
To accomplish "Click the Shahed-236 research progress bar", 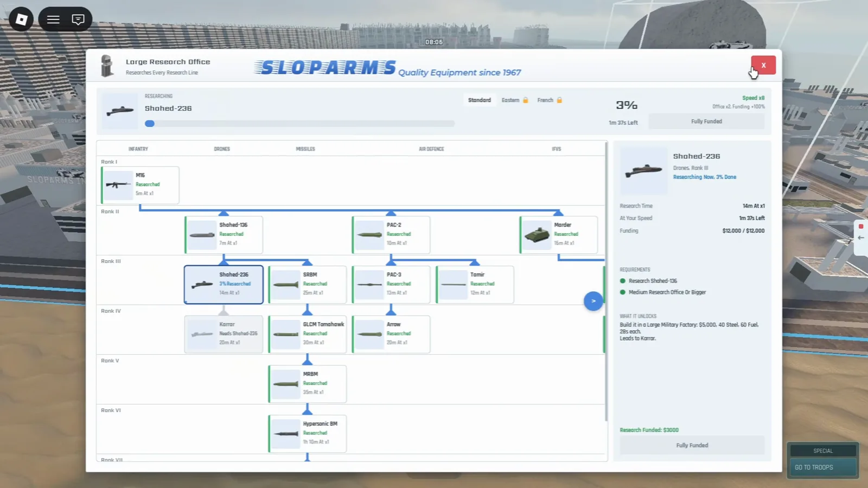I will tap(299, 124).
